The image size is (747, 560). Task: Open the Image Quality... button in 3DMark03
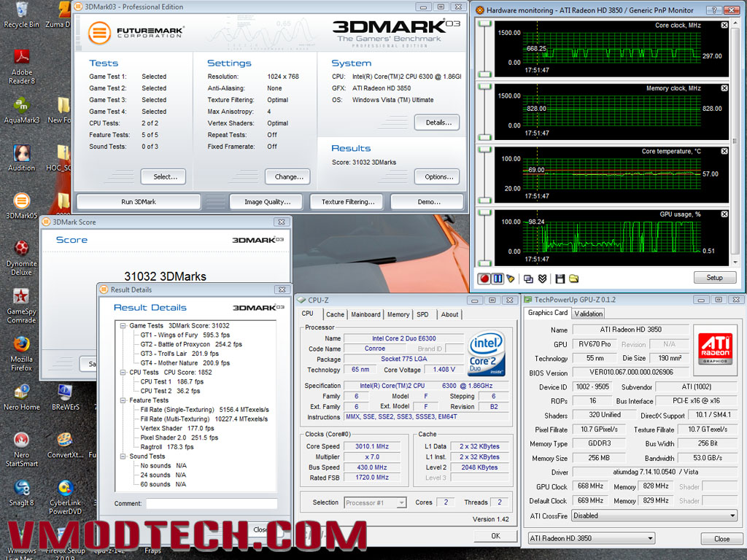266,202
